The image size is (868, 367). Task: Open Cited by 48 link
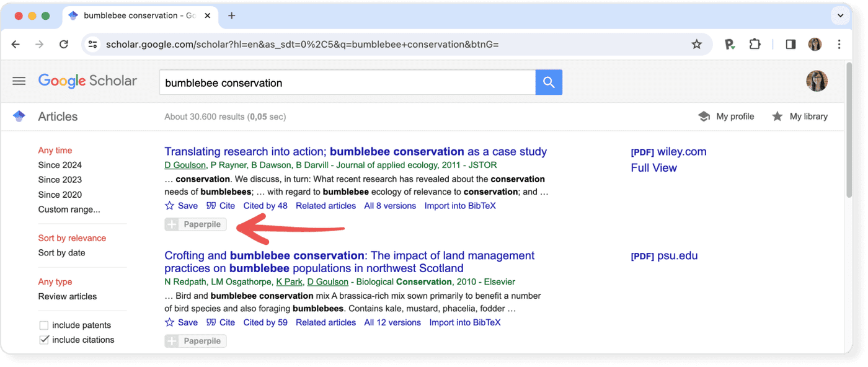(265, 206)
